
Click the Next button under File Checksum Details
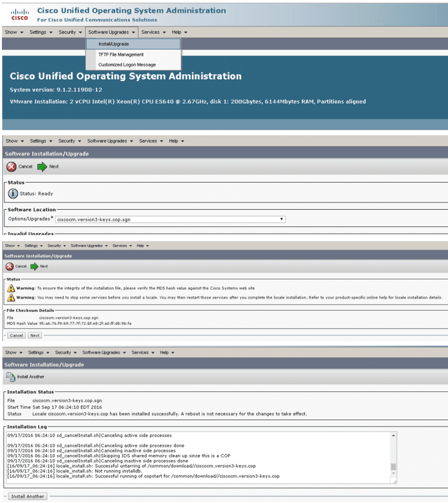pos(34,335)
